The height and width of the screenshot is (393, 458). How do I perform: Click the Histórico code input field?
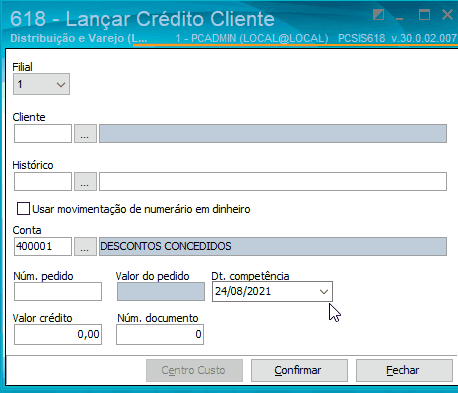coord(43,181)
